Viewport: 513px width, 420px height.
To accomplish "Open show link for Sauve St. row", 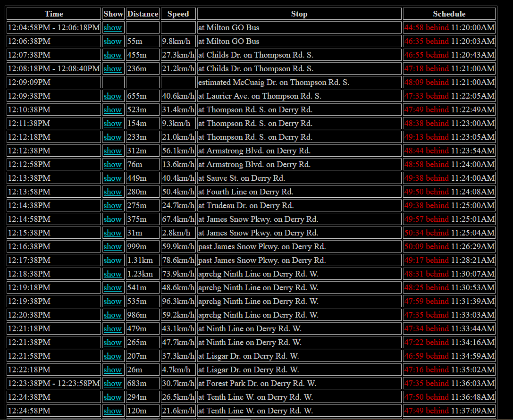I will tap(112, 178).
